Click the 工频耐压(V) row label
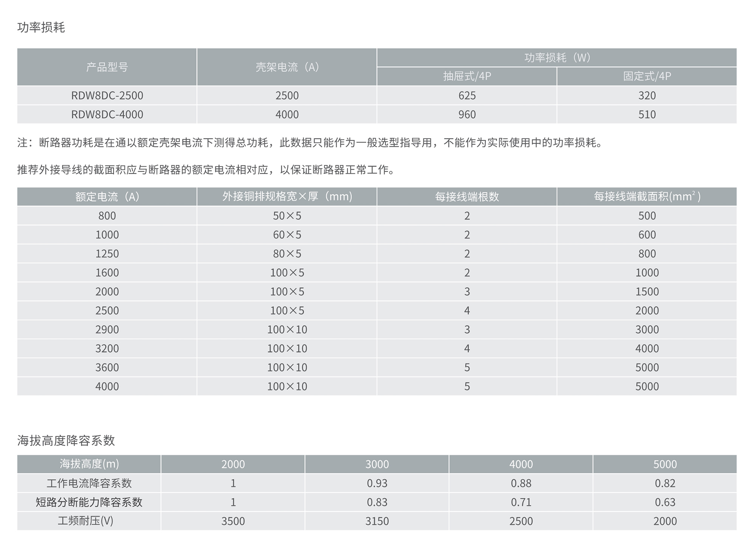 (x=85, y=521)
